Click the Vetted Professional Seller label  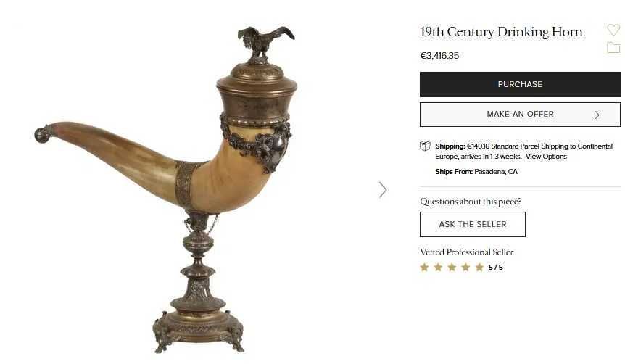[467, 252]
